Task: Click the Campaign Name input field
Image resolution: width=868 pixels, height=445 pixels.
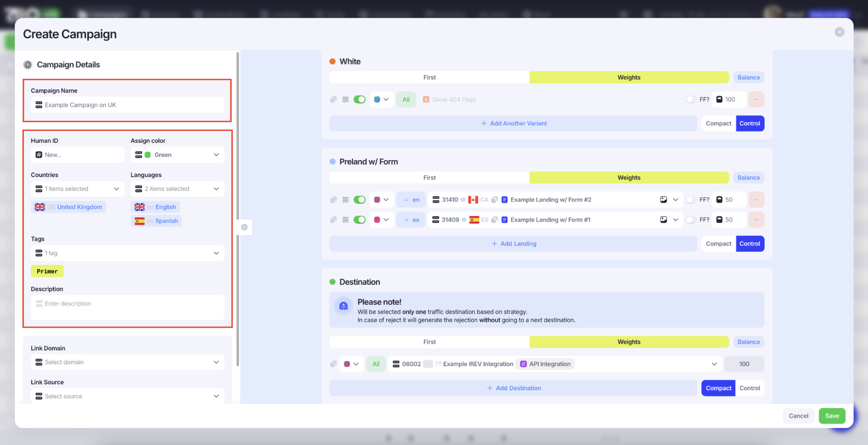Action: tap(127, 105)
